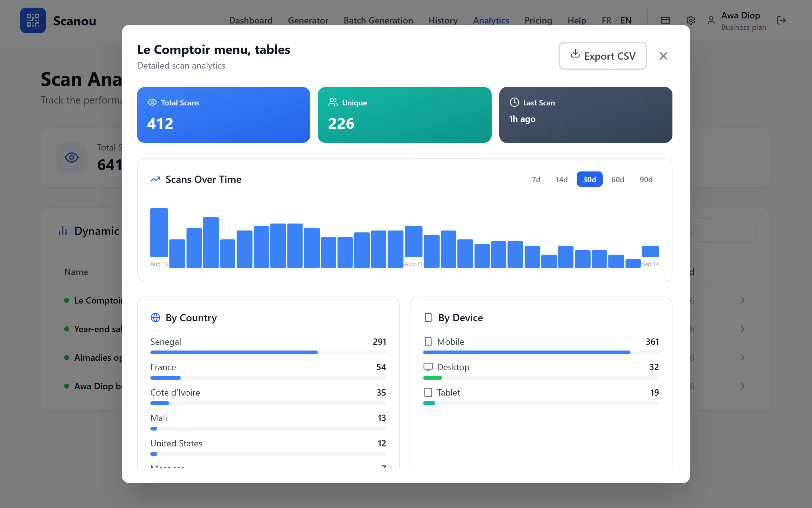
Task: Click the first chart bar above Aug 16
Action: [159, 232]
